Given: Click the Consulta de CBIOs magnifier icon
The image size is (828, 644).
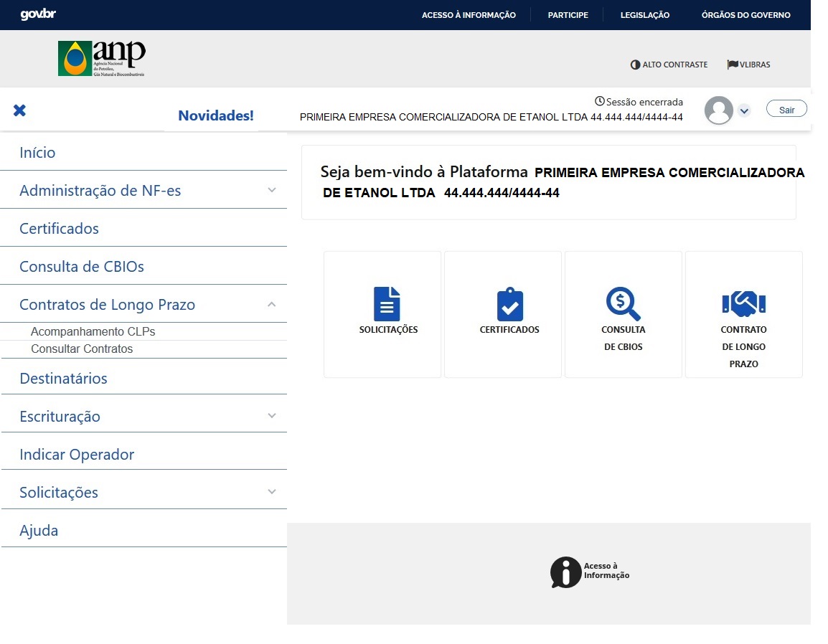Looking at the screenshot, I should 623,304.
